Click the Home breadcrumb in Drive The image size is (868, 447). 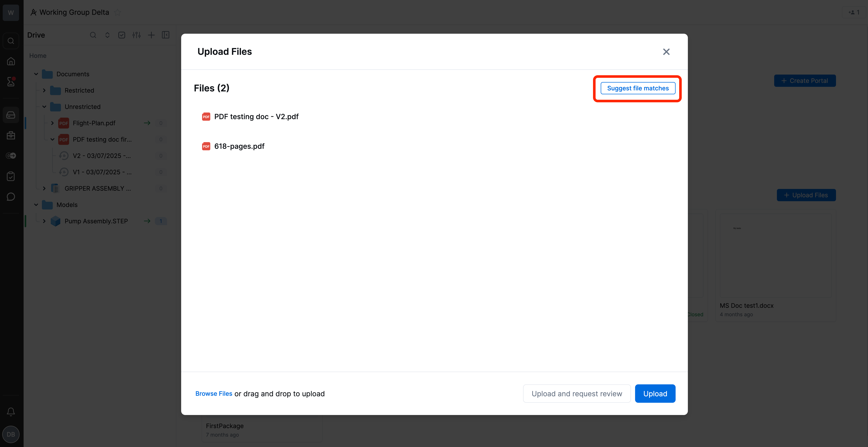(38, 56)
